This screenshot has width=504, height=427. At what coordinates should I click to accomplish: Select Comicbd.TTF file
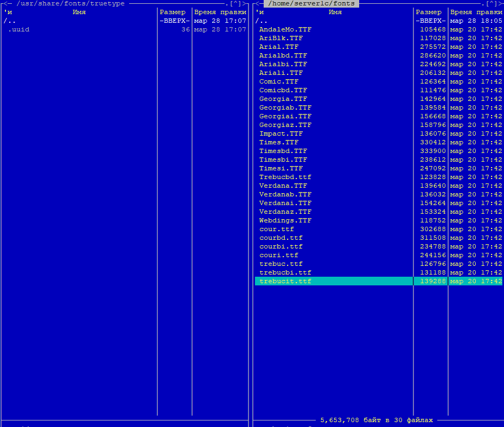[x=283, y=91]
